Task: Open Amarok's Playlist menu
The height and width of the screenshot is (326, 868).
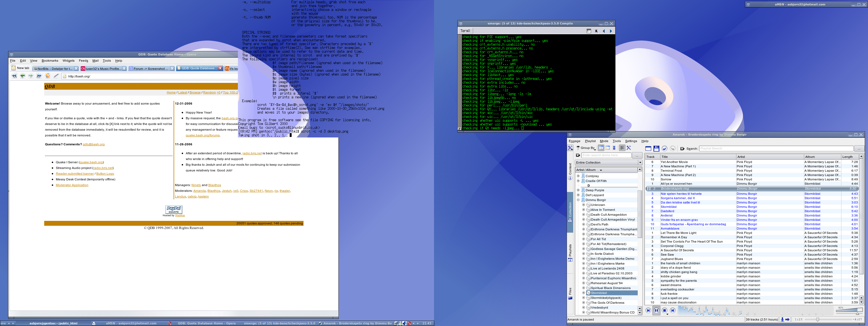Action: (590, 141)
